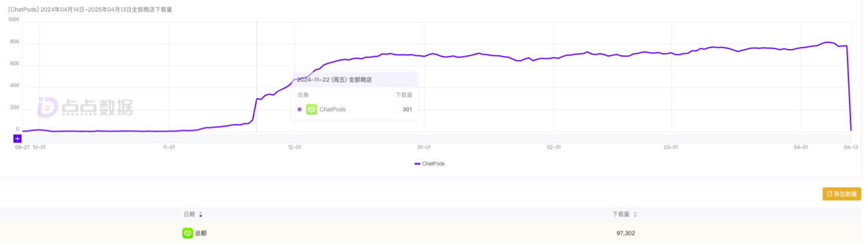Click the green app icon beside 总额
868x245 pixels.
187,233
